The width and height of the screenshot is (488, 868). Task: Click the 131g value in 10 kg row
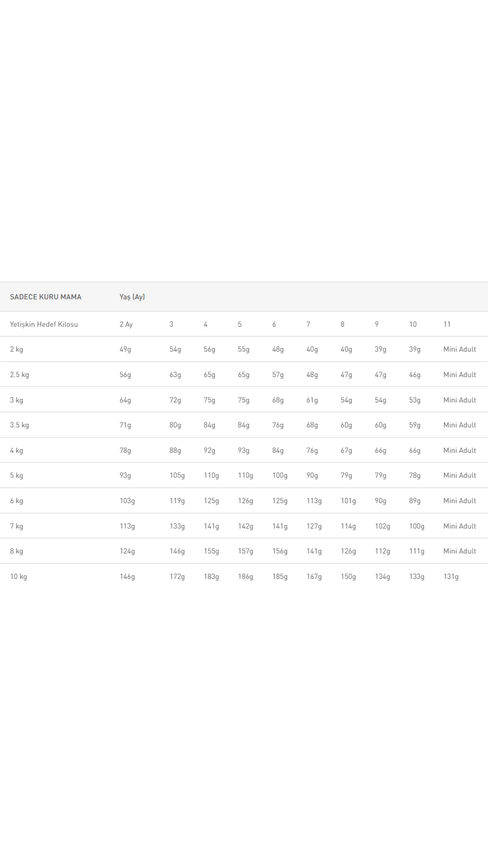451,576
